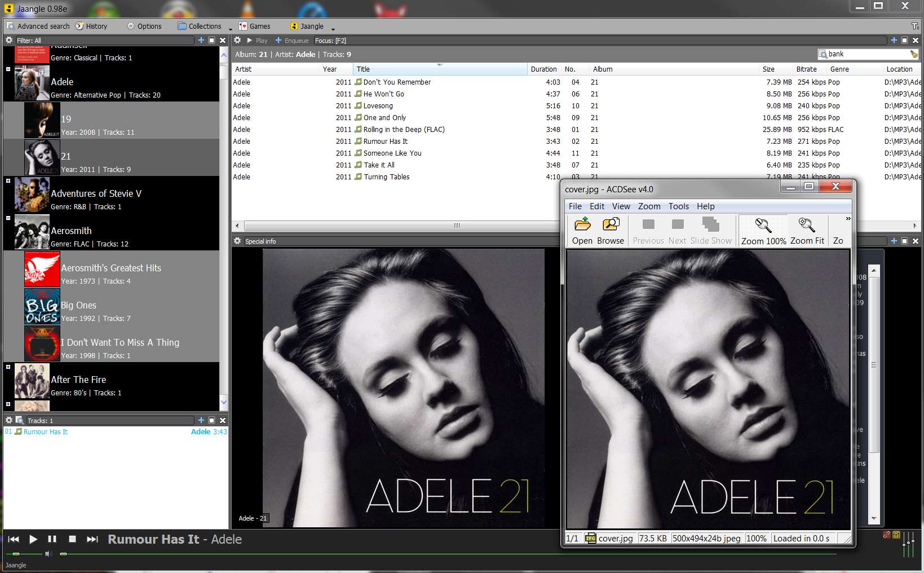Collapse the Adele artist tree node
The height and width of the screenshot is (573, 924).
click(8, 69)
